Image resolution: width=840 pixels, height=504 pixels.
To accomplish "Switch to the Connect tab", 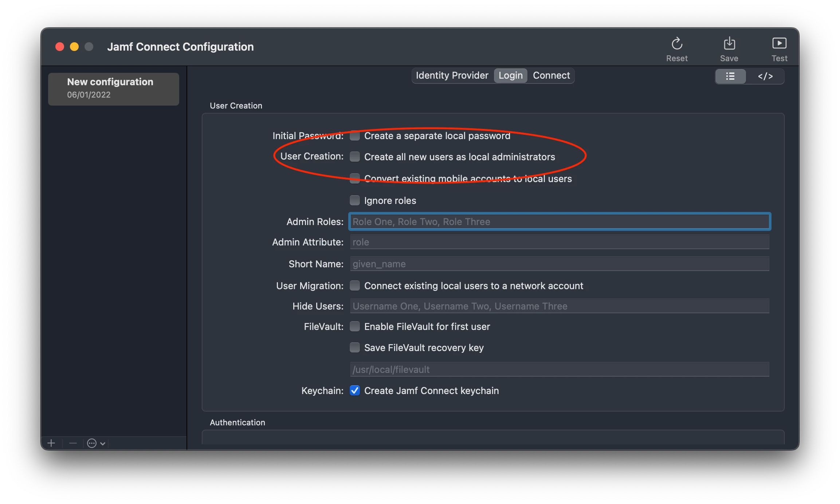I will (x=551, y=75).
